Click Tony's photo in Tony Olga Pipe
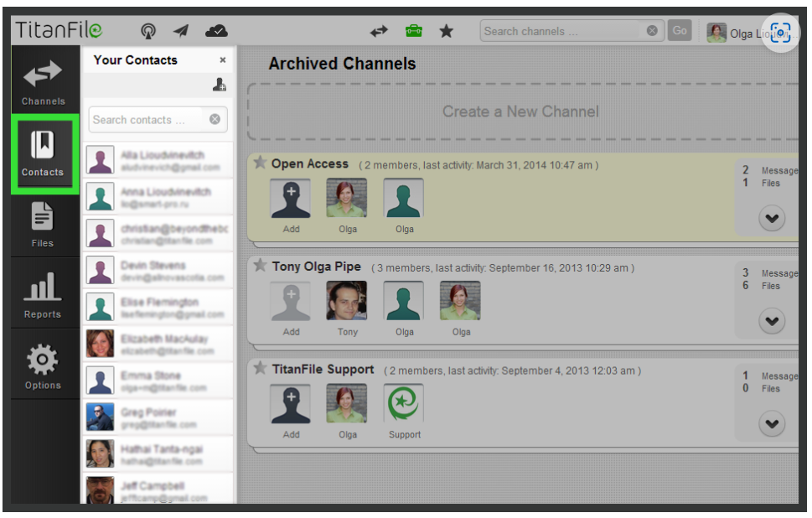The height and width of the screenshot is (518, 812). click(x=347, y=300)
